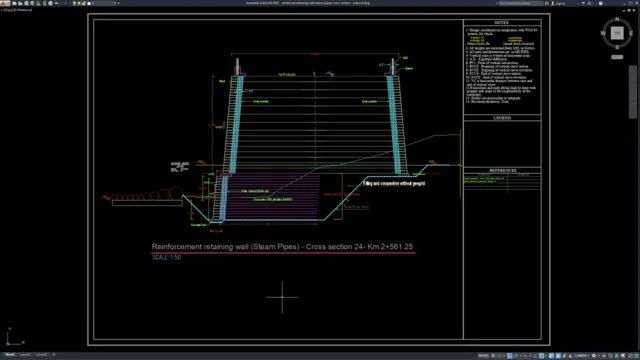The width and height of the screenshot is (640, 360).
Task: Open the Isometric drafting plane dropdown arrow
Action: 530,356
